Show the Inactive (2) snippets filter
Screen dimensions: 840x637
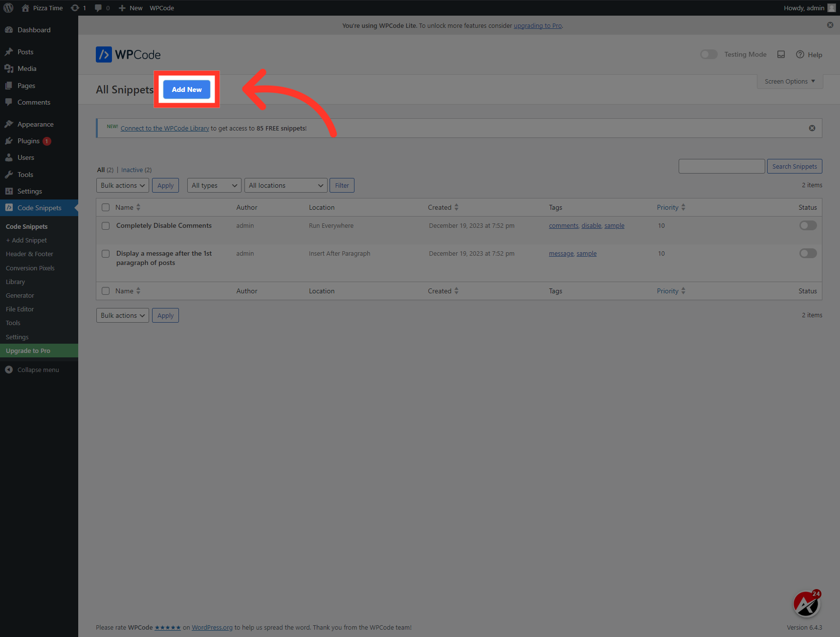(136, 170)
